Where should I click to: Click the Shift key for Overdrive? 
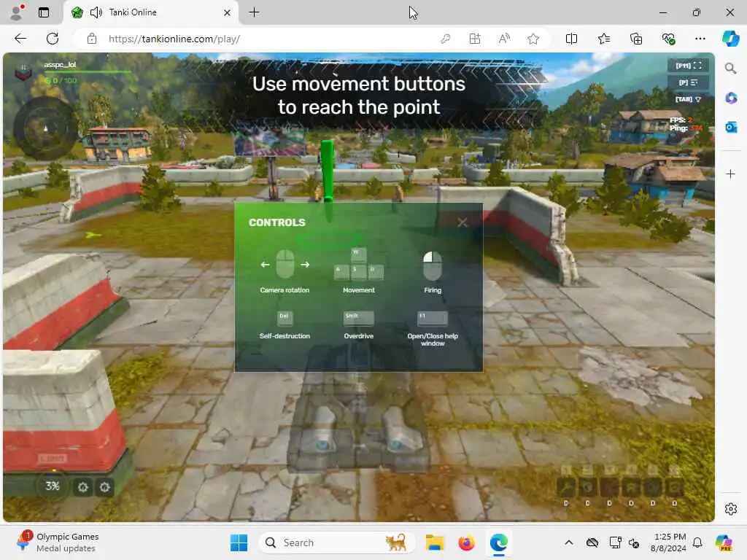point(359,318)
